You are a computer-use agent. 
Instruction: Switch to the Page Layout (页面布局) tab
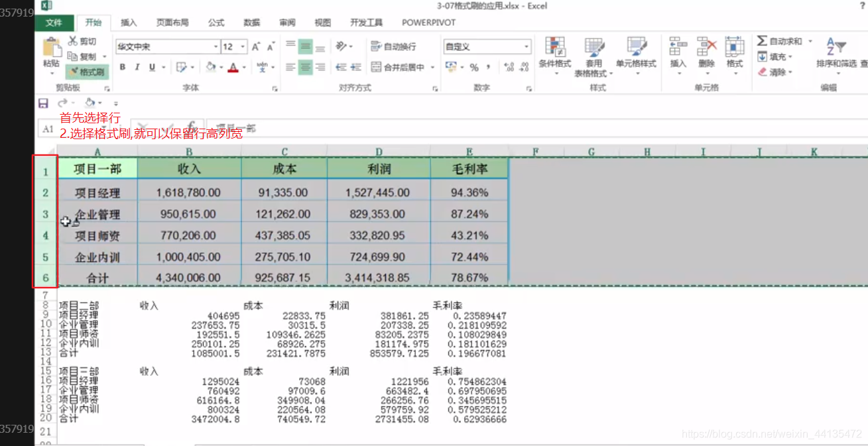pyautogui.click(x=172, y=23)
